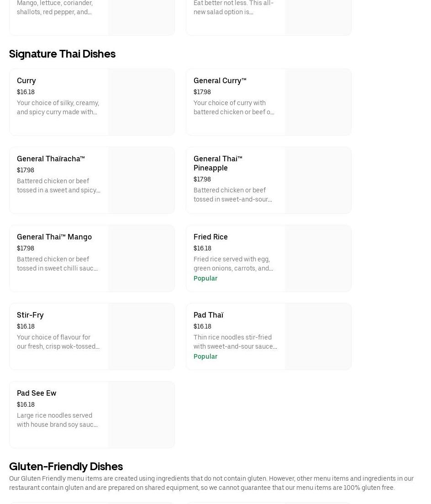
Task: Open the Stir-Fry menu item
Action: tap(30, 315)
